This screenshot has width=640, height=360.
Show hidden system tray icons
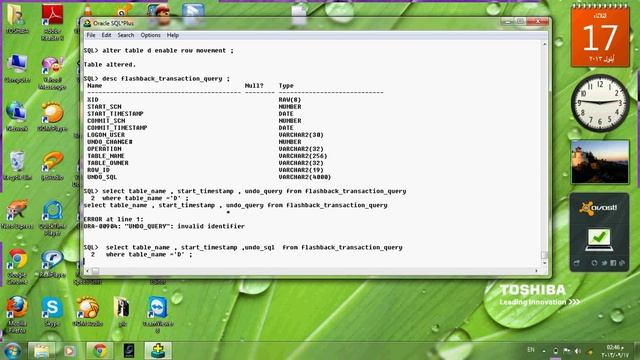coord(544,351)
